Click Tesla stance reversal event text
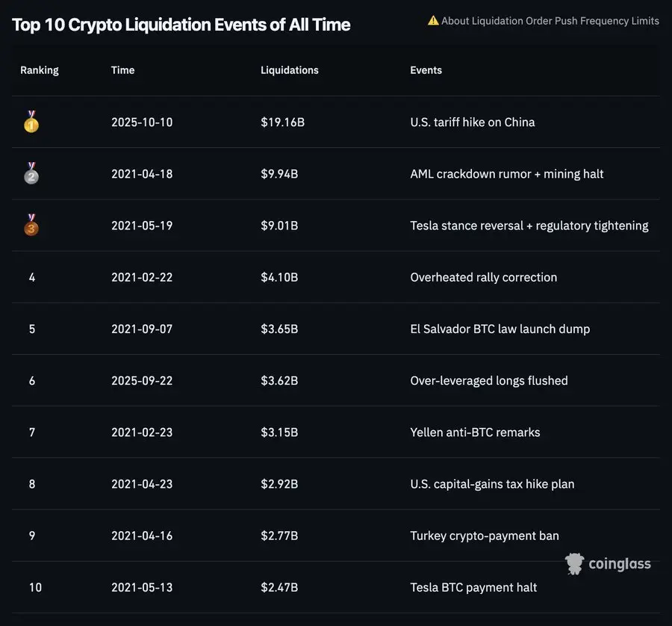 tap(529, 226)
